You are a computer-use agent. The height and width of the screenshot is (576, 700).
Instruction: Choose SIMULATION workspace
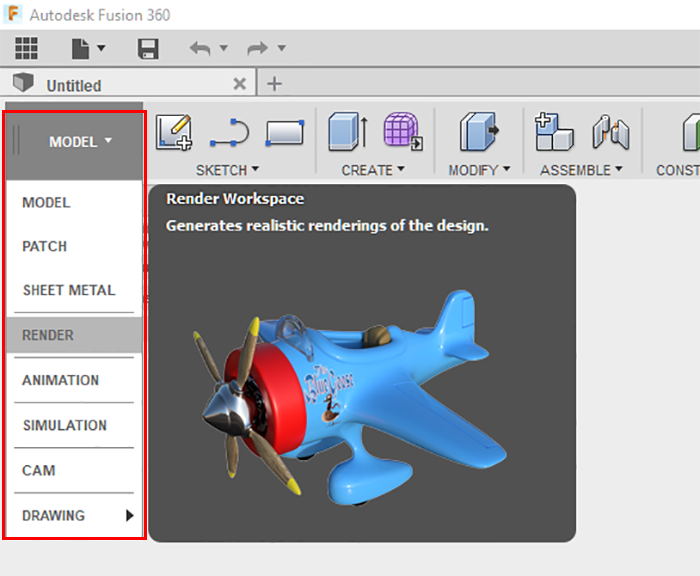75,425
